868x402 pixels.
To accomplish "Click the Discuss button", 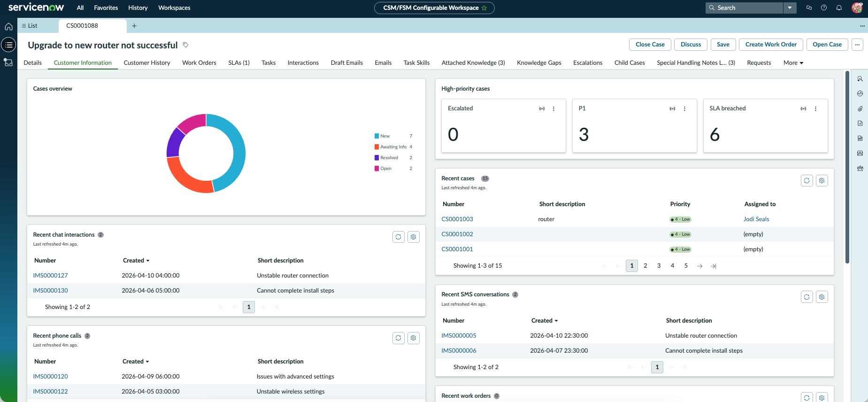I will pos(691,45).
